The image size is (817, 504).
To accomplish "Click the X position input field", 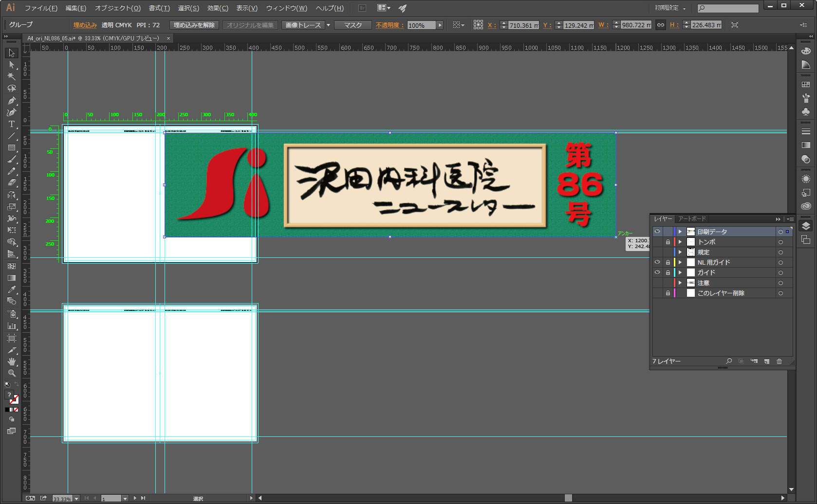I will coord(523,25).
